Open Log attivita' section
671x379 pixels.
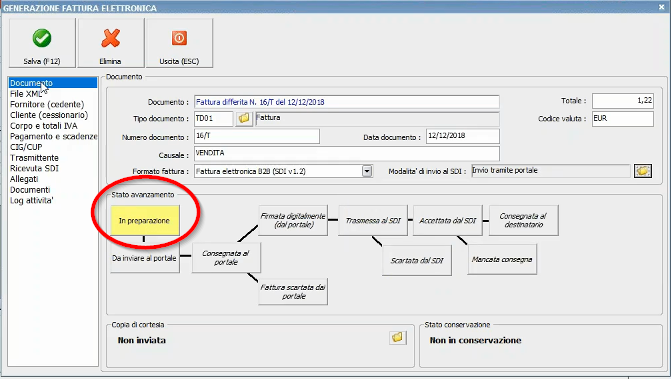point(53,201)
